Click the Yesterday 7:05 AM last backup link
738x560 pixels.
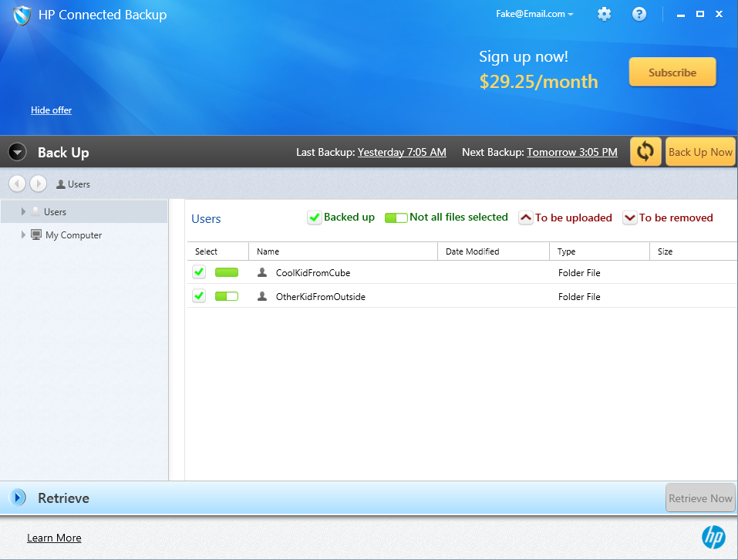point(402,152)
